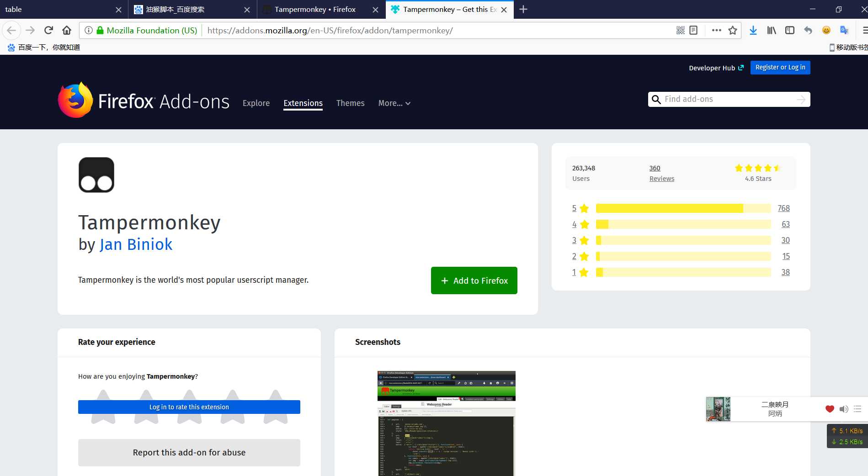Close the Tampermonkey • Firefox tab
This screenshot has width=868, height=476.
pos(375,10)
